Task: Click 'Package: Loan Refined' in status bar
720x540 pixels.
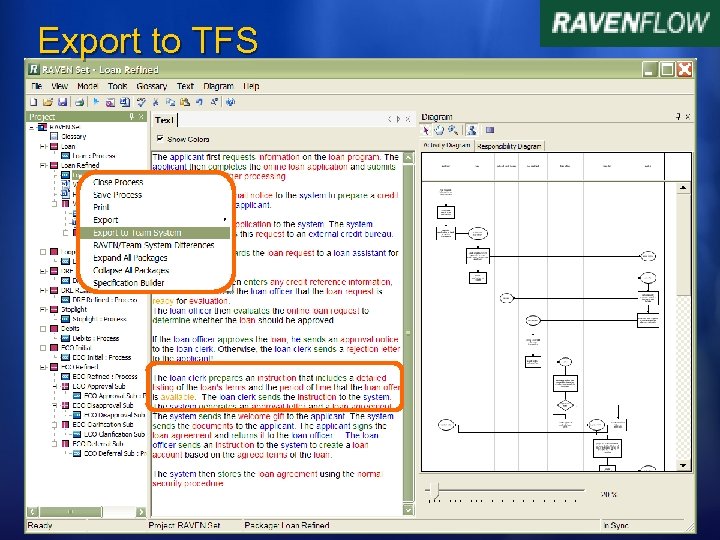Action: click(x=287, y=525)
